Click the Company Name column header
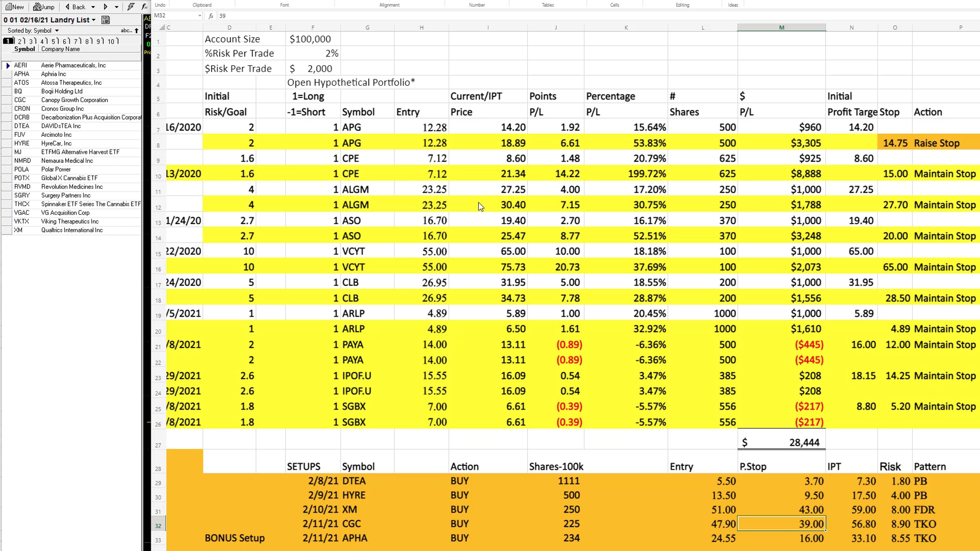This screenshot has height=551, width=980. pyautogui.click(x=60, y=49)
